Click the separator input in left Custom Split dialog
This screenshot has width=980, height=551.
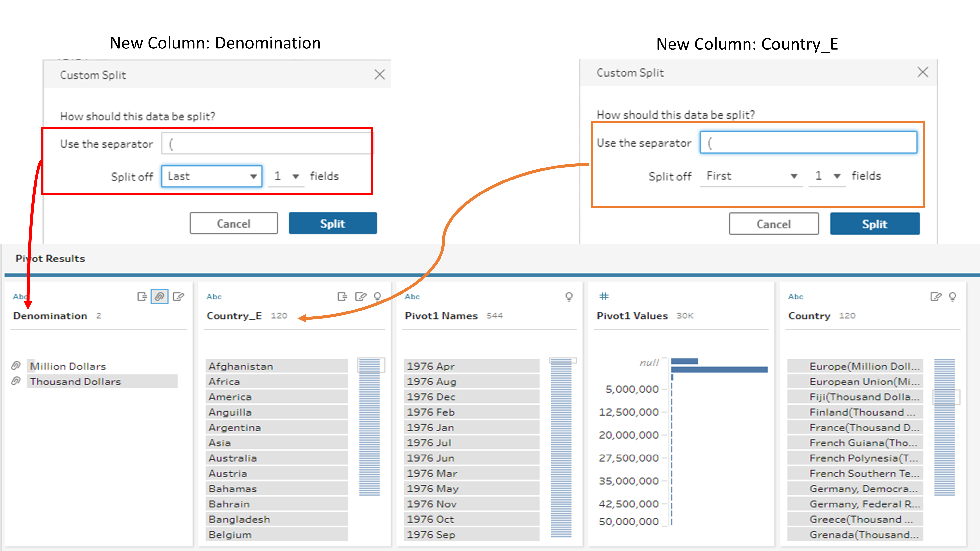pyautogui.click(x=267, y=144)
